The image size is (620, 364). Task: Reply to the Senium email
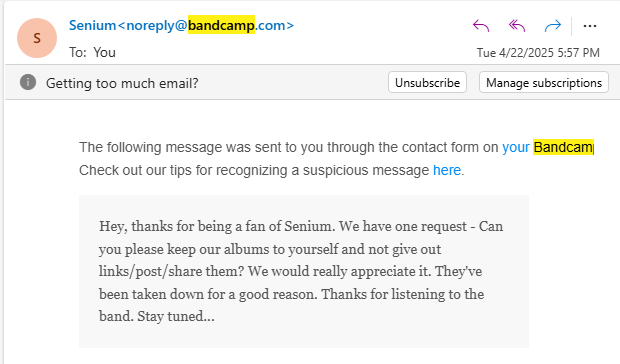[x=481, y=26]
